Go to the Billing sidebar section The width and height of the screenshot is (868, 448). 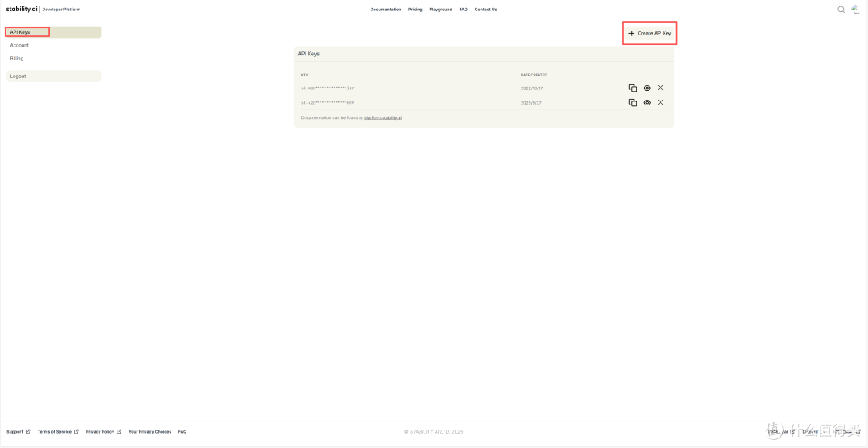[17, 58]
